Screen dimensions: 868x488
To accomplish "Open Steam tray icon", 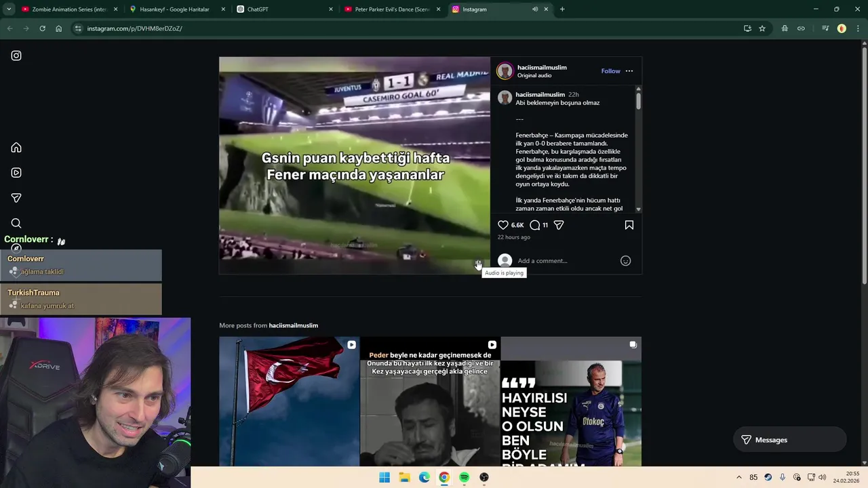I will (x=768, y=477).
